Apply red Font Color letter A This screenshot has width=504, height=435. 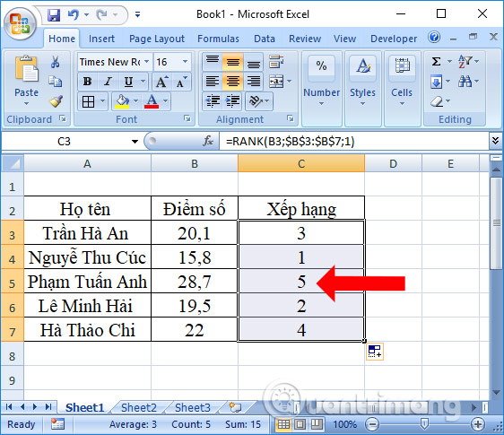click(x=152, y=101)
